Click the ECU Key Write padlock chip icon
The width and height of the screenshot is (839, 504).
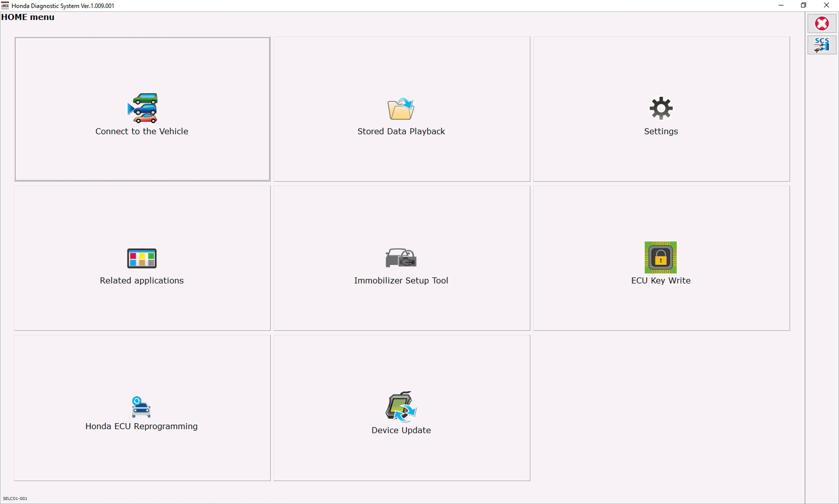click(x=660, y=257)
